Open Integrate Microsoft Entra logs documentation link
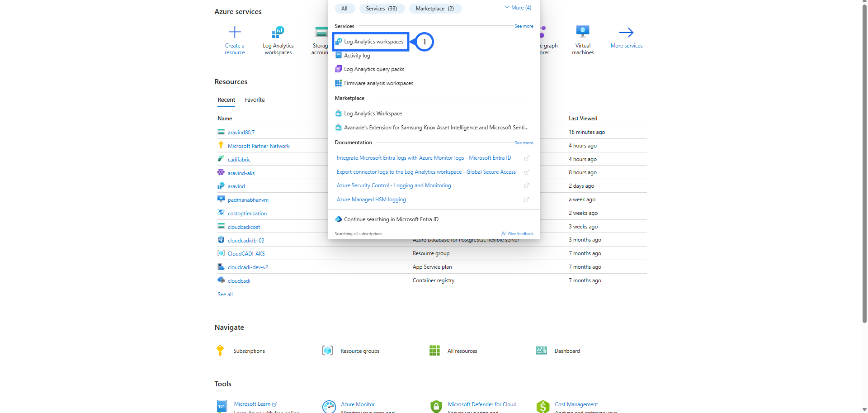 click(x=424, y=158)
